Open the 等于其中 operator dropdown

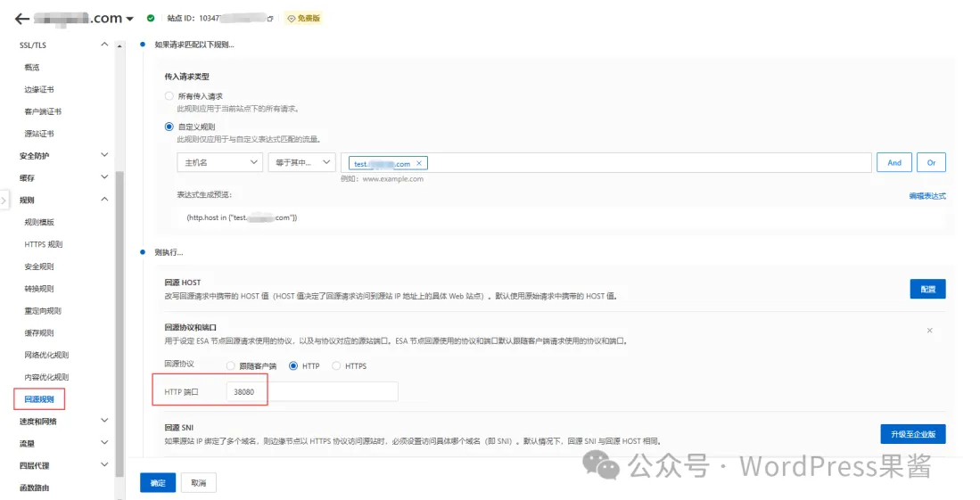(x=302, y=162)
